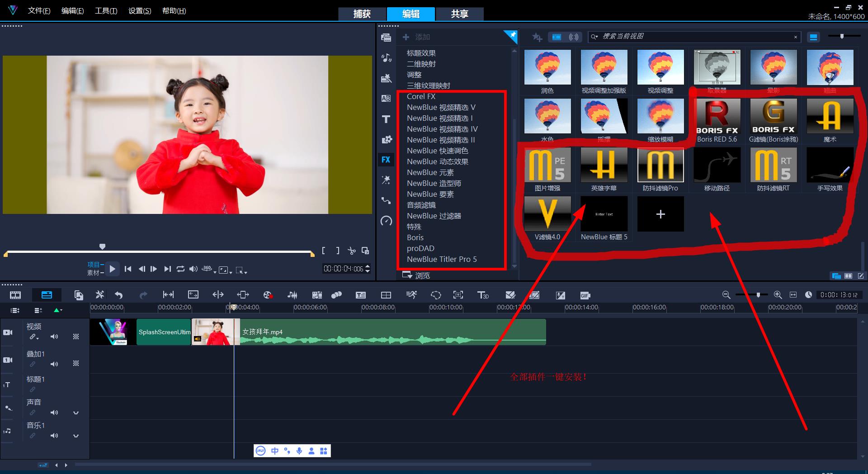Open the Media library panel icon
Screen dimensions: 868x474
tap(386, 38)
